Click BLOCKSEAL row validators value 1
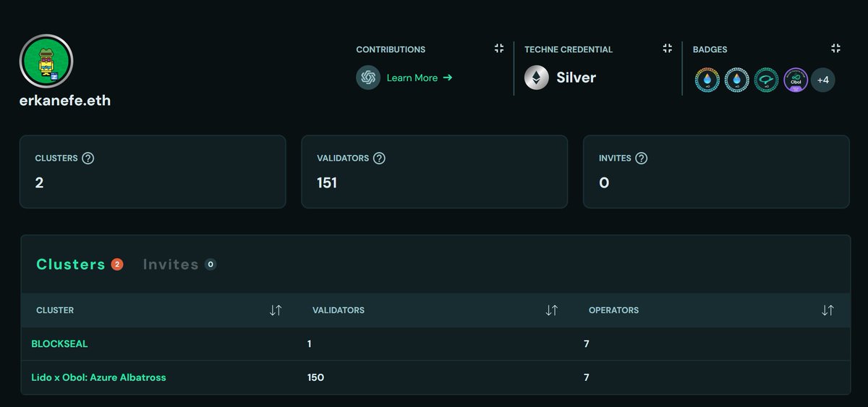This screenshot has width=868, height=407. (x=310, y=344)
